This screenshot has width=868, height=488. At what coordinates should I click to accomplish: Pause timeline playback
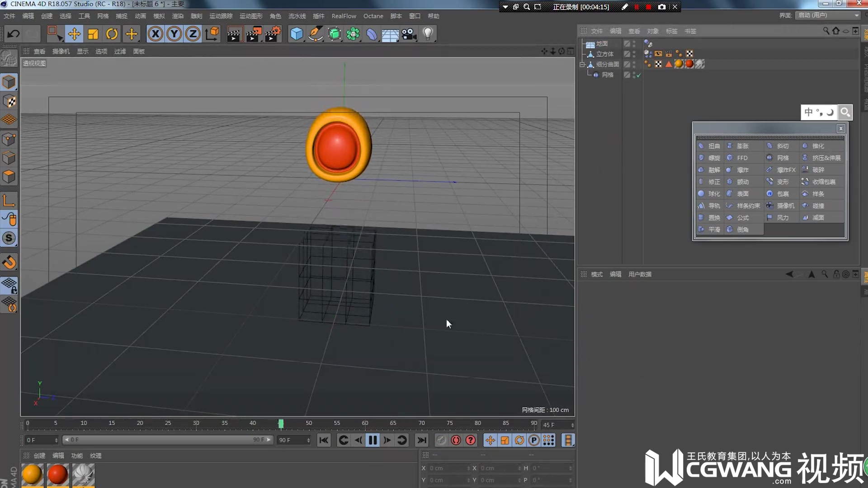pos(373,440)
